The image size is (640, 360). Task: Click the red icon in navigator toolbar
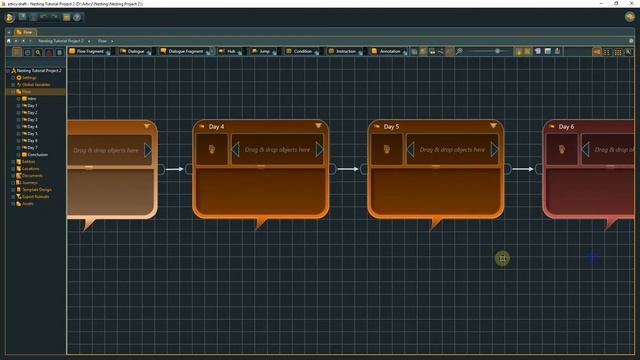[x=49, y=52]
